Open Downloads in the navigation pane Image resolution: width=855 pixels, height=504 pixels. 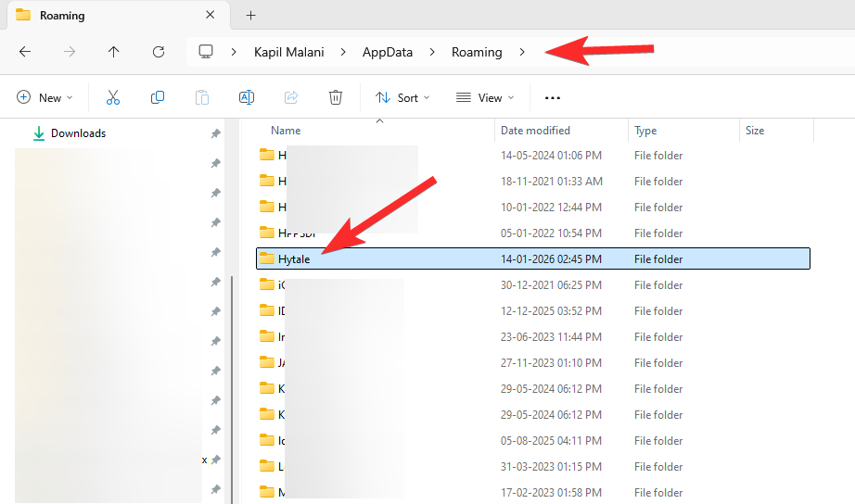[x=78, y=133]
